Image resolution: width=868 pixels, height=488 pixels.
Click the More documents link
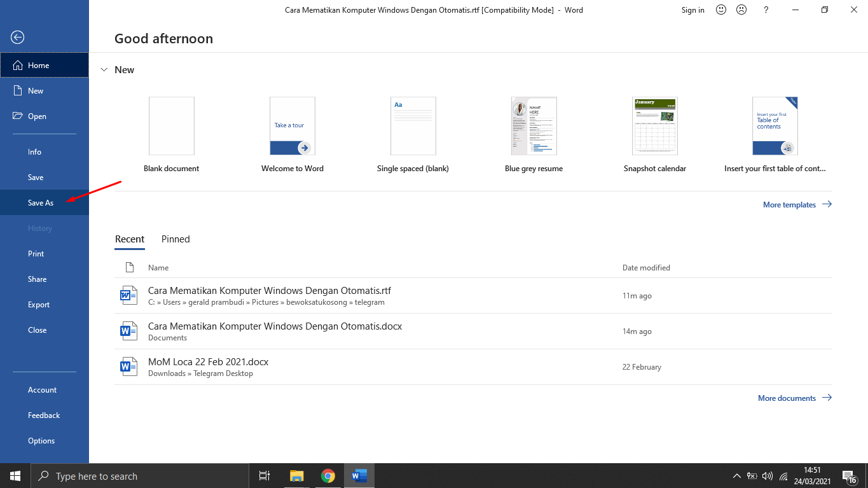795,398
